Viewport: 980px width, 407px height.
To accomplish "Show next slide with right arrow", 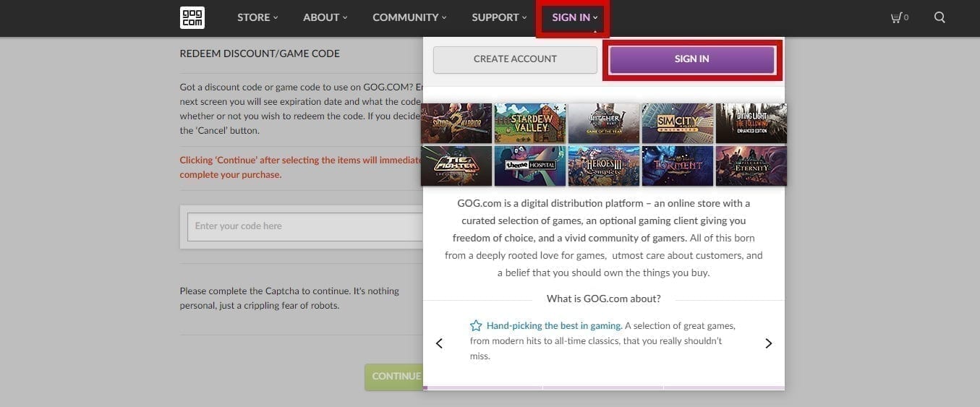I will click(x=769, y=343).
